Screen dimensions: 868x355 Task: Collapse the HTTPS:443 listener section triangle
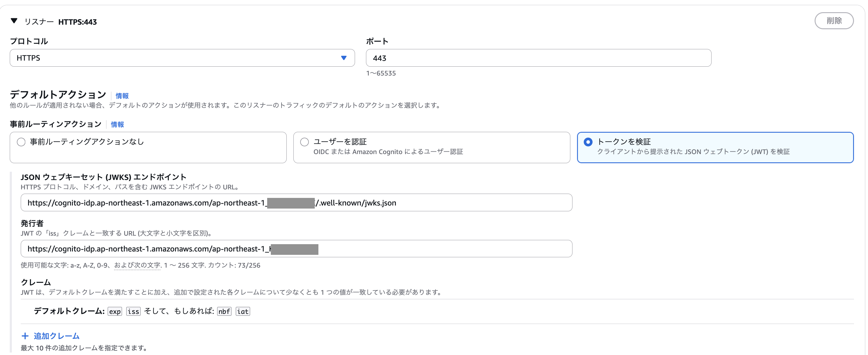click(14, 21)
